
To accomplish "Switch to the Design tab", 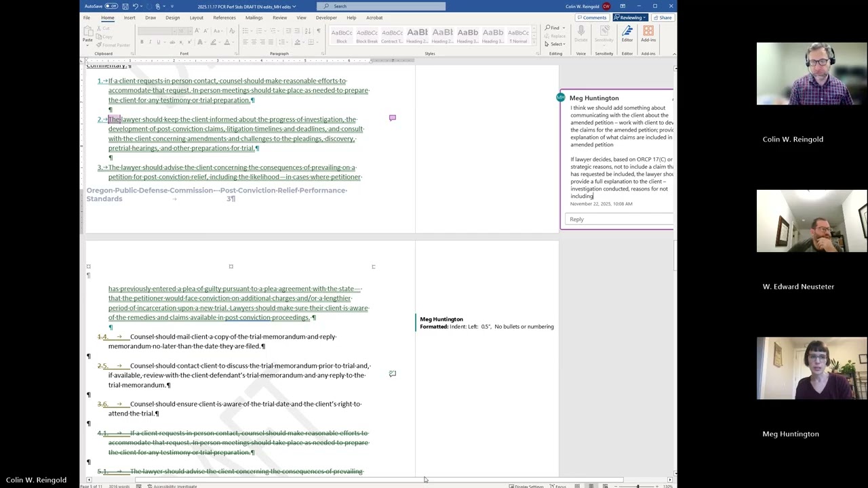I will coord(173,18).
